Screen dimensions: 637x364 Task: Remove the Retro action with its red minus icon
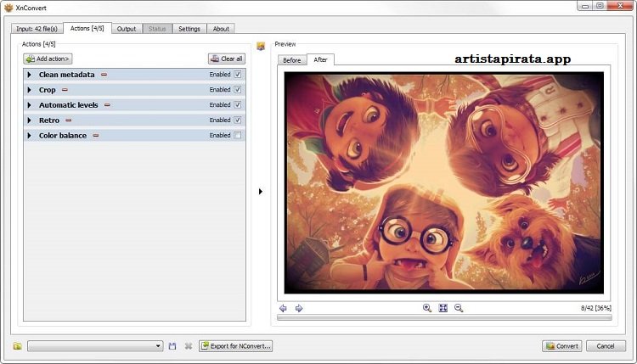pos(69,120)
